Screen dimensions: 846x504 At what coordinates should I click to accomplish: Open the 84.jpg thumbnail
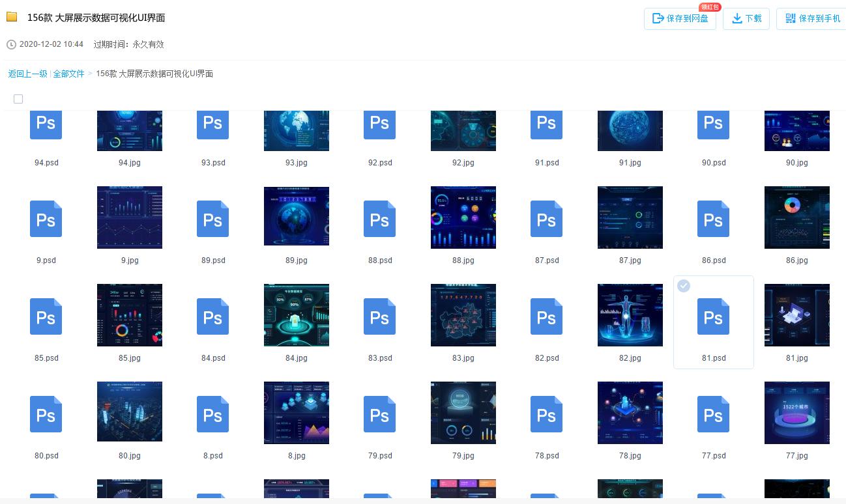297,315
